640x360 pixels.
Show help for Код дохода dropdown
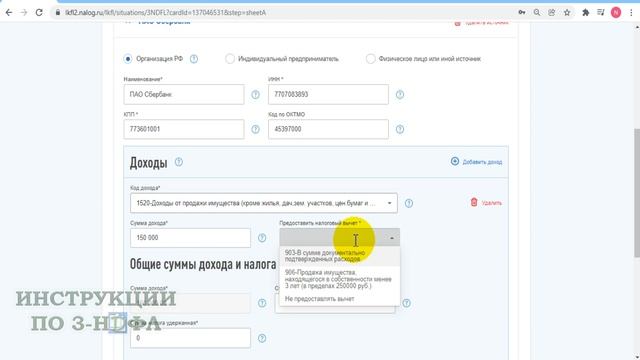409,203
